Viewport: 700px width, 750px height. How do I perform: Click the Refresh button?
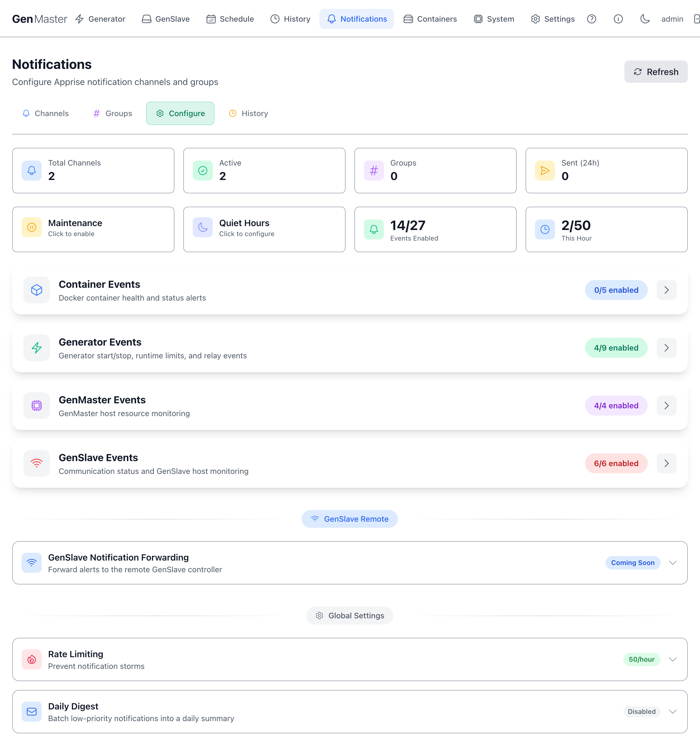[656, 72]
